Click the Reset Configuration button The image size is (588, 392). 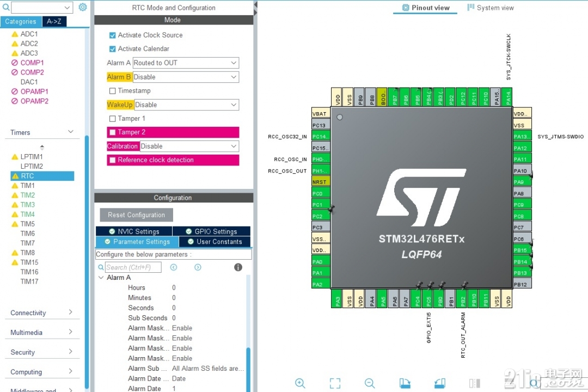(x=136, y=215)
